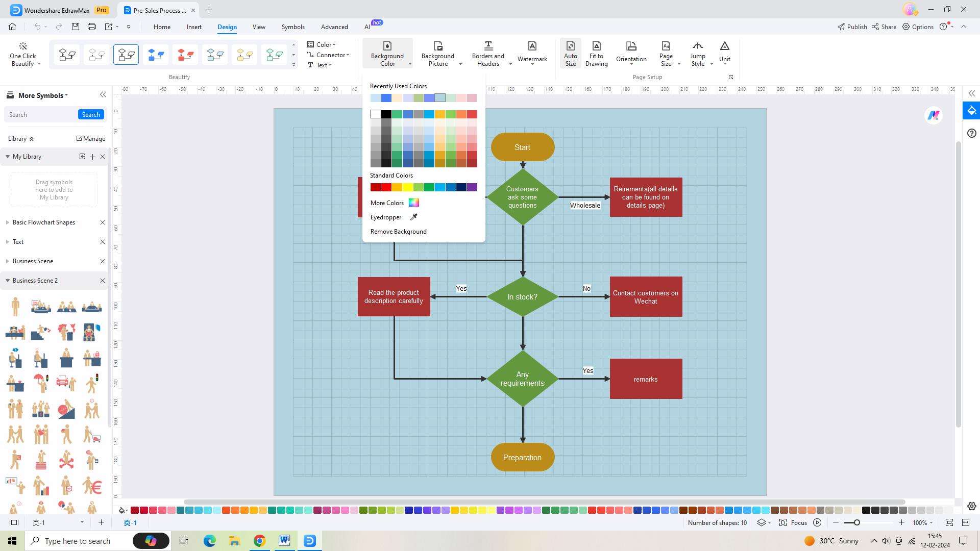The height and width of the screenshot is (551, 980).
Task: Click the Publish button
Action: [852, 27]
